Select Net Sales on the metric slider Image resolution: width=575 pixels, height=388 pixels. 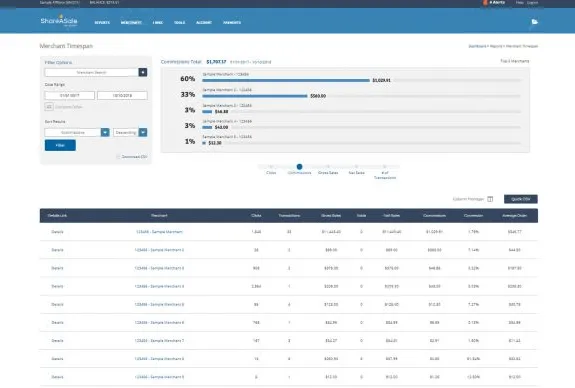point(356,167)
